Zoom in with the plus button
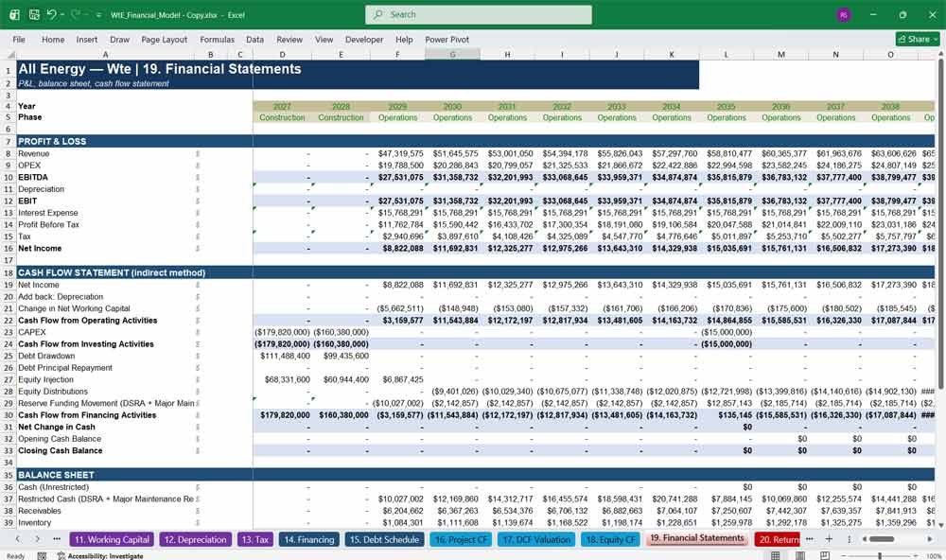The height and width of the screenshot is (560, 946). point(915,556)
